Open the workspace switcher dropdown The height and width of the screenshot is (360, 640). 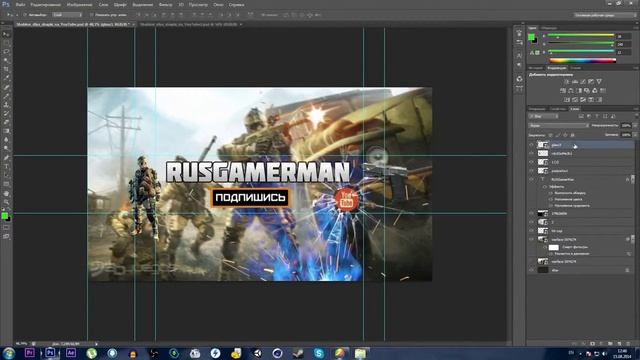pyautogui.click(x=605, y=15)
